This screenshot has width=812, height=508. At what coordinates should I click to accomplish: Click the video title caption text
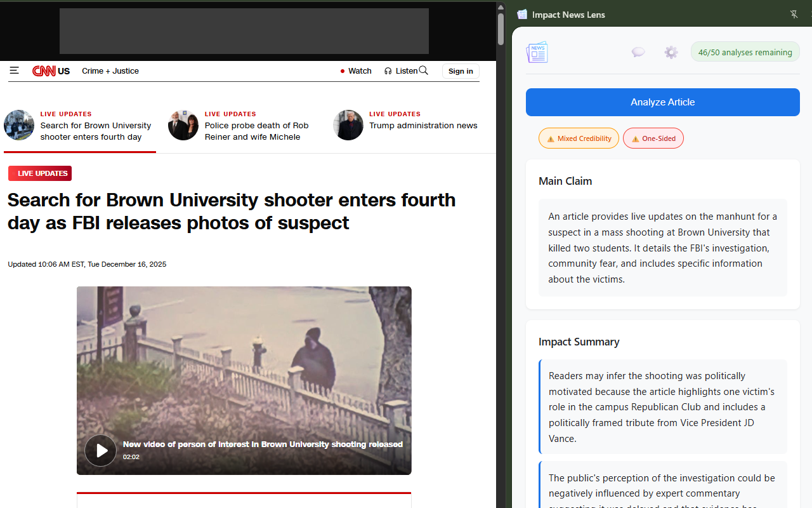263,444
